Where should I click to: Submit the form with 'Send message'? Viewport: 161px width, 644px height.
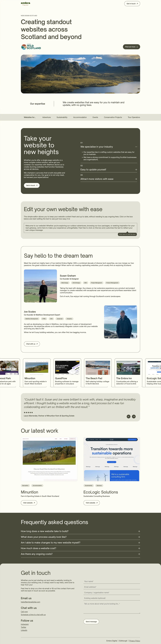tap(91, 621)
